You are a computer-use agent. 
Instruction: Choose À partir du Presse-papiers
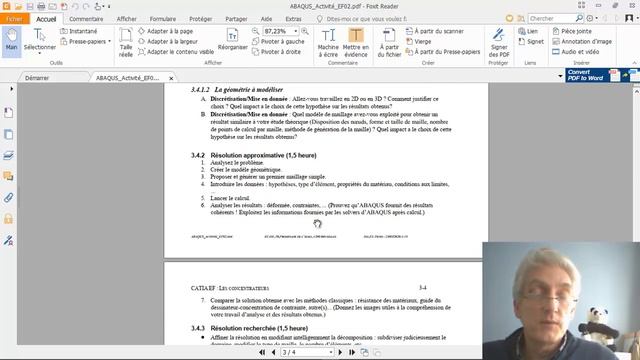443,52
